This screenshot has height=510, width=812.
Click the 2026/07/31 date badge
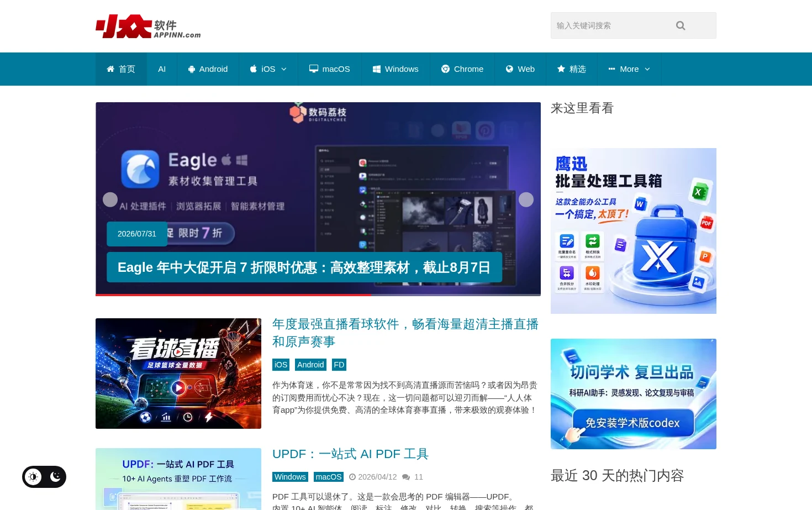pyautogui.click(x=137, y=234)
